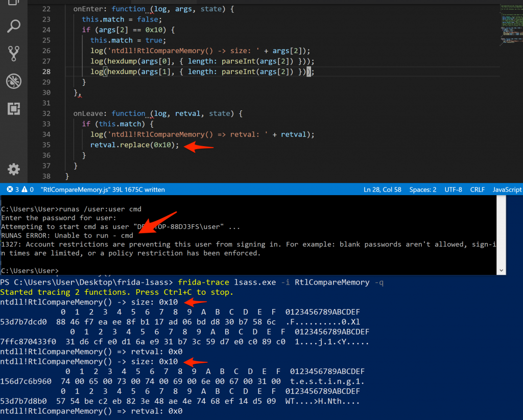Open the Extensions view
This screenshot has height=420, width=523.
pyautogui.click(x=14, y=108)
